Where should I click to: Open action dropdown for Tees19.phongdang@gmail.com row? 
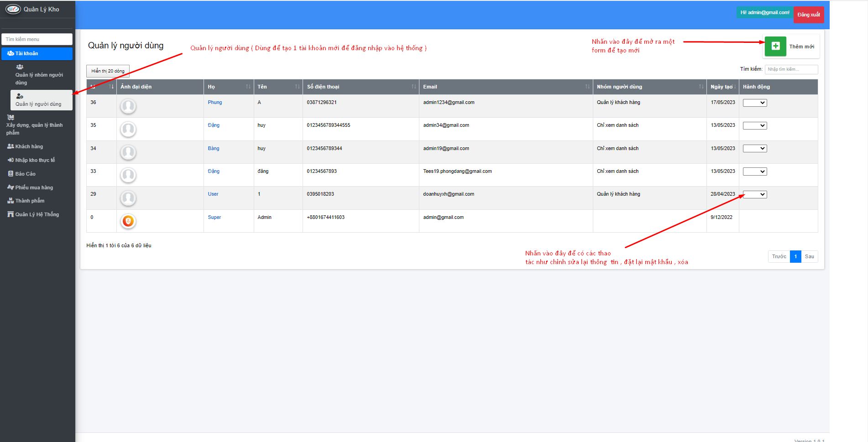(x=755, y=172)
